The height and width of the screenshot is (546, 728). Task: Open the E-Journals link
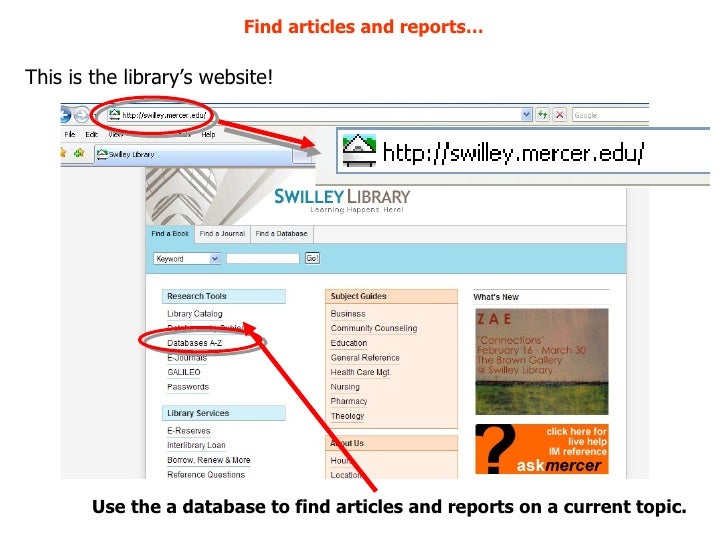coord(187,358)
